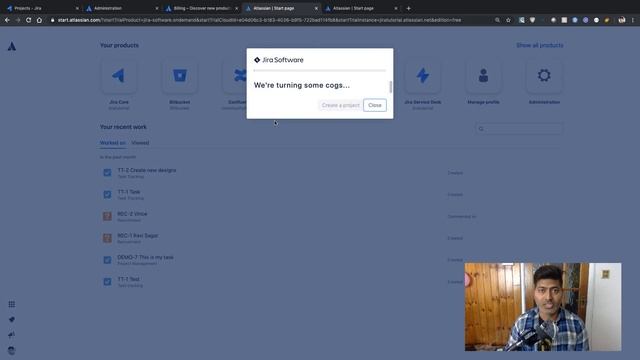
Task: Open the REC-1 Ravi Sagar item
Action: [x=138, y=236]
